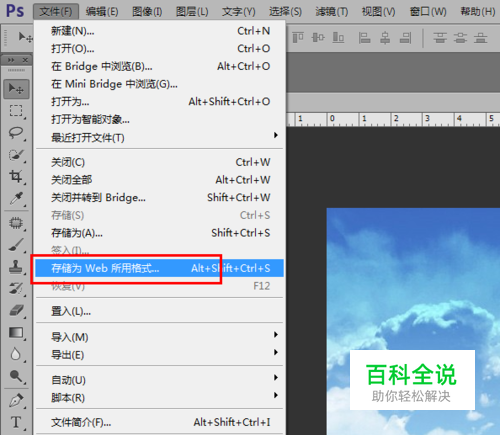Open the 选择(S) menu
This screenshot has width=500, height=435.
[285, 12]
